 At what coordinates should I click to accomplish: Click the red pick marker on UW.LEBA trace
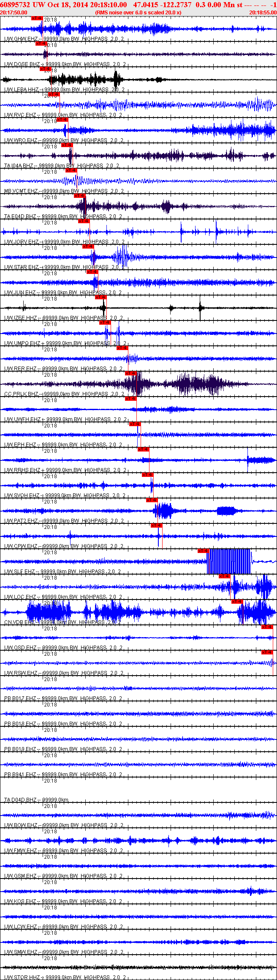click(x=46, y=69)
